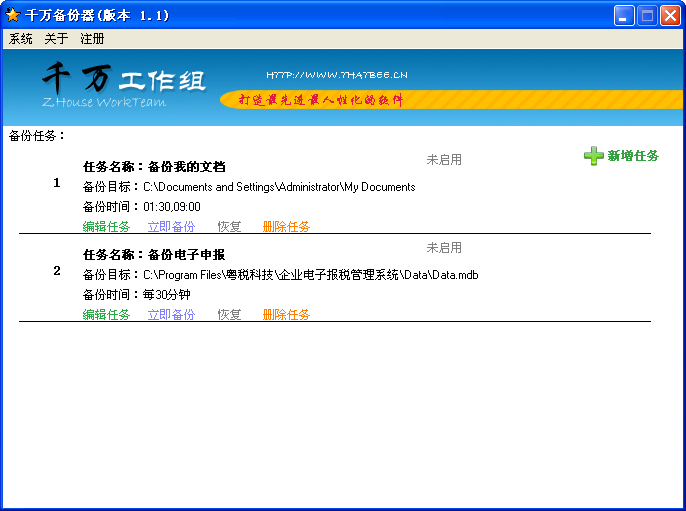Remove the 备份电子申报 task with 删除任务

pyautogui.click(x=286, y=314)
